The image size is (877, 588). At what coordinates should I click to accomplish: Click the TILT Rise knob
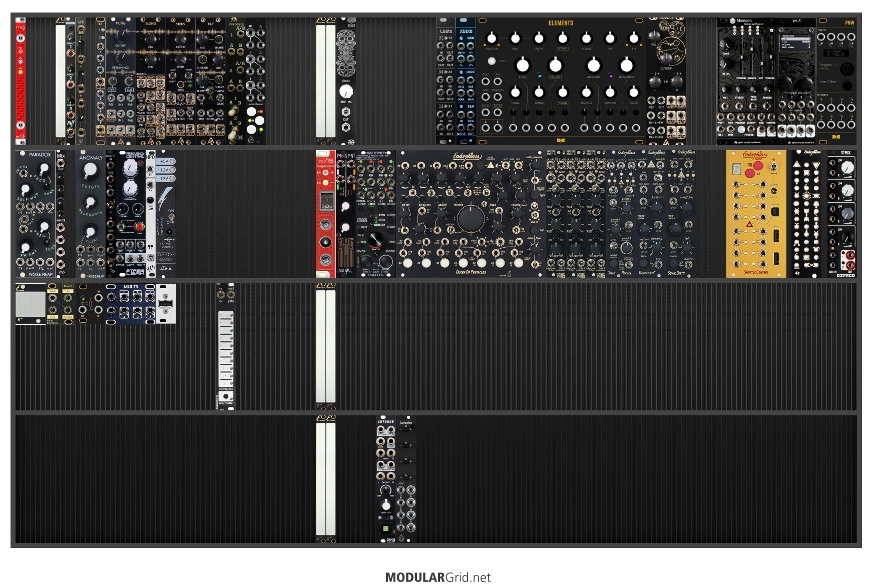[x=203, y=40]
